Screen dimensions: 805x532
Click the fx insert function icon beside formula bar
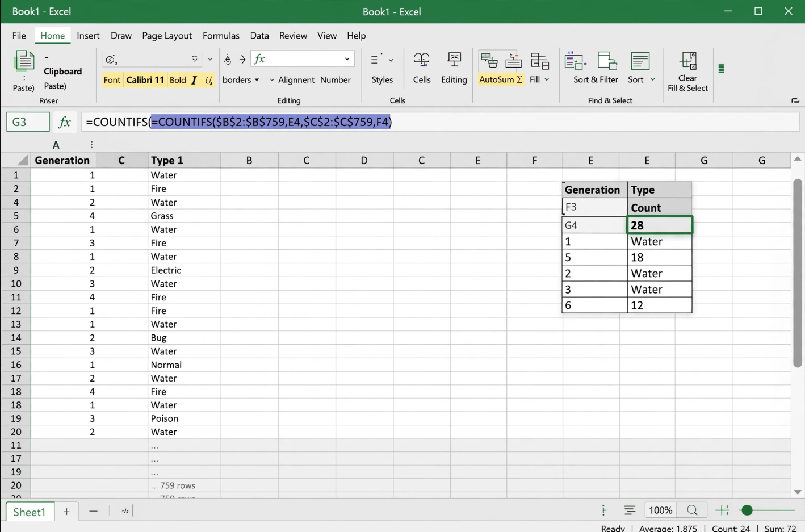click(x=65, y=122)
